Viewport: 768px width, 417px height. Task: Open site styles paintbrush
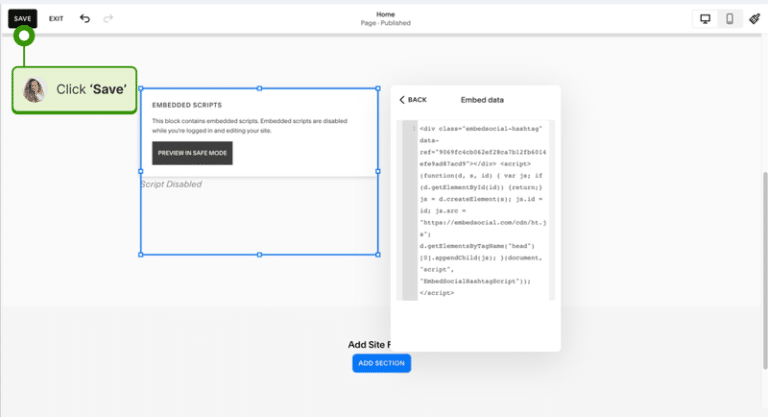(x=755, y=18)
